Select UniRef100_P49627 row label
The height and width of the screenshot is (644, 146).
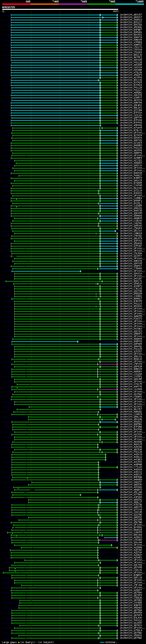click(131, 175)
